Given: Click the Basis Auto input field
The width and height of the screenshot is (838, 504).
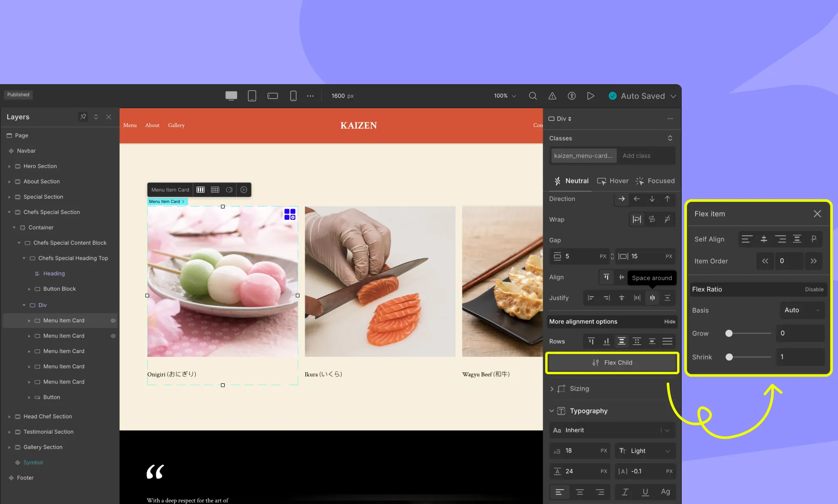Looking at the screenshot, I should pyautogui.click(x=802, y=310).
